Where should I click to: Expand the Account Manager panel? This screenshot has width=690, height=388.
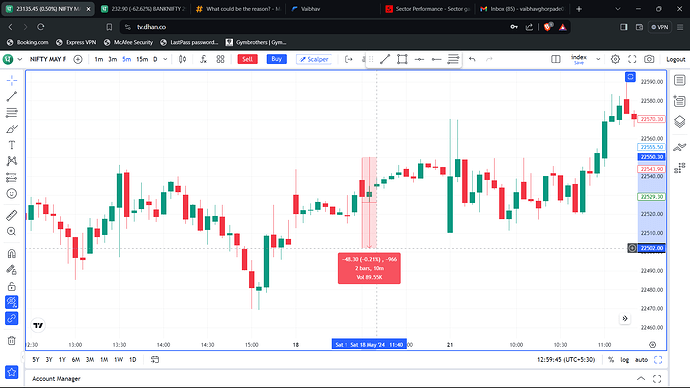pyautogui.click(x=641, y=379)
